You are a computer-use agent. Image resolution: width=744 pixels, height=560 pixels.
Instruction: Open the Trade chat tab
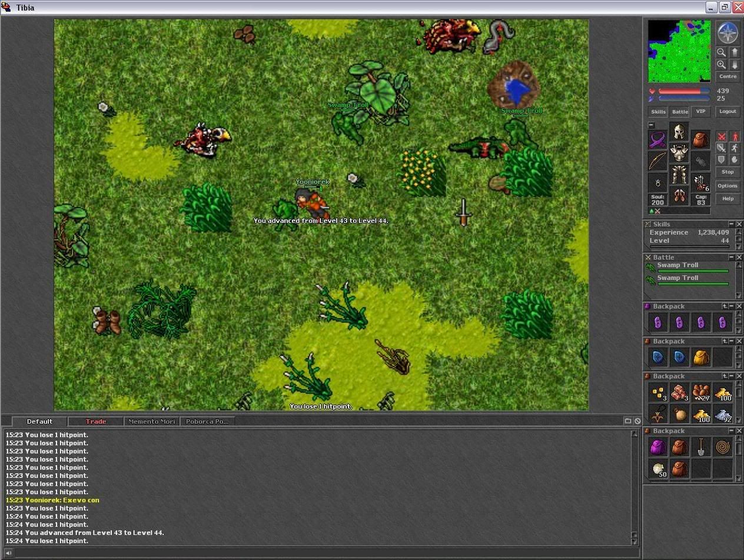[96, 421]
